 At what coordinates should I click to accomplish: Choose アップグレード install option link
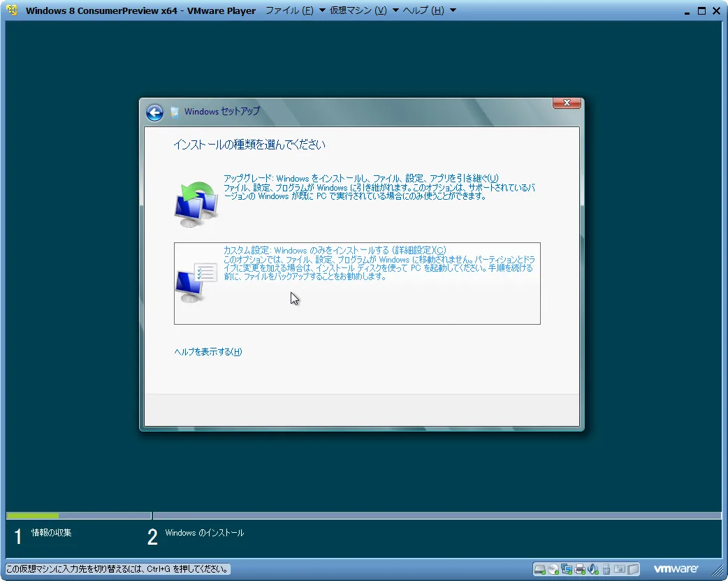361,178
